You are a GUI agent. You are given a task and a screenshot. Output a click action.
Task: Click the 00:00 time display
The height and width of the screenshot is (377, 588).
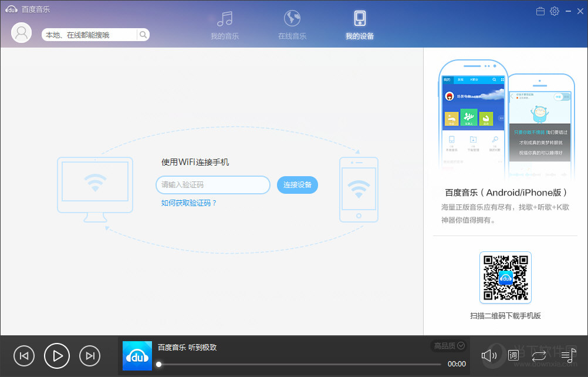coord(457,364)
